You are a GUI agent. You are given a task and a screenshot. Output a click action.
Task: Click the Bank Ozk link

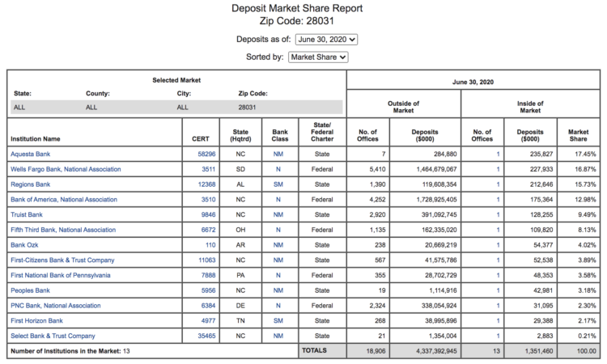coord(24,245)
